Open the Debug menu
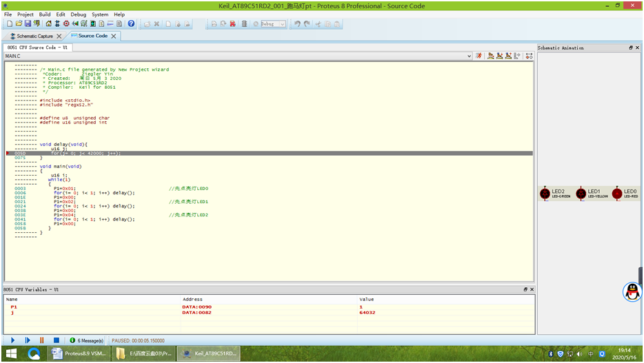 tap(79, 14)
